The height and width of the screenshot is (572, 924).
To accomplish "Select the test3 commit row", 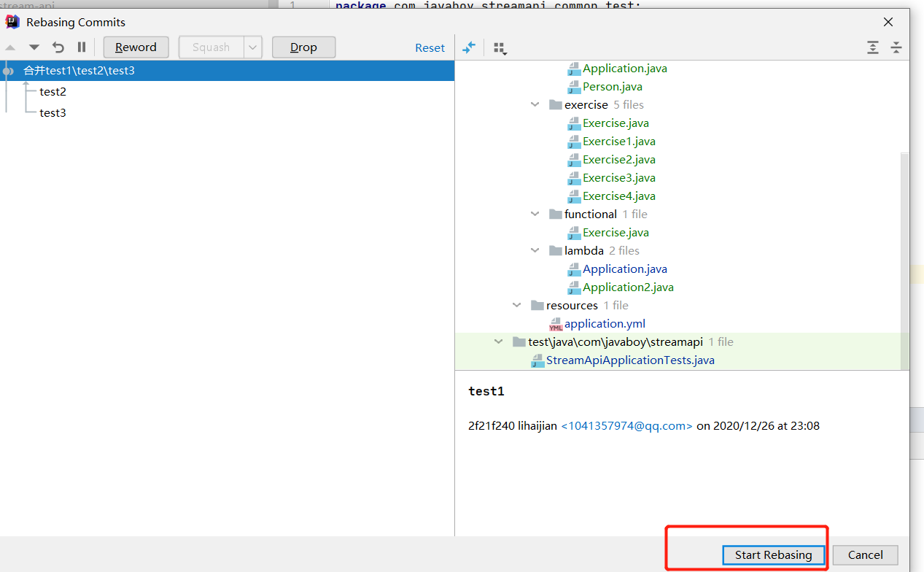I will [x=227, y=112].
